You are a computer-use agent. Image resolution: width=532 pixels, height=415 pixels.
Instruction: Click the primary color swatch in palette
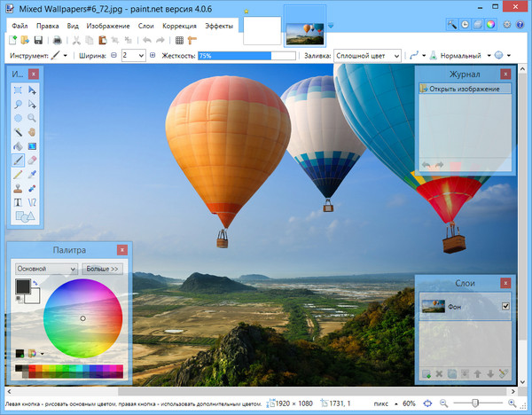click(x=22, y=286)
